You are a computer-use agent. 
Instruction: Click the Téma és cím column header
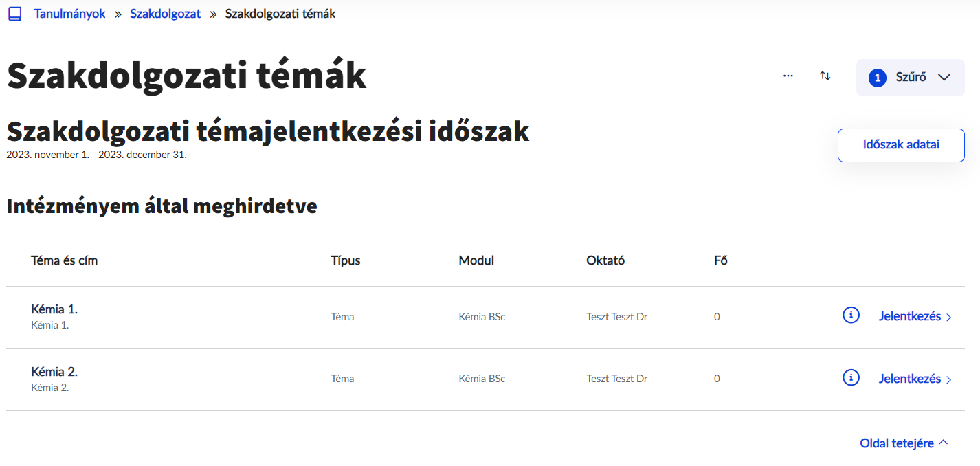click(x=65, y=260)
